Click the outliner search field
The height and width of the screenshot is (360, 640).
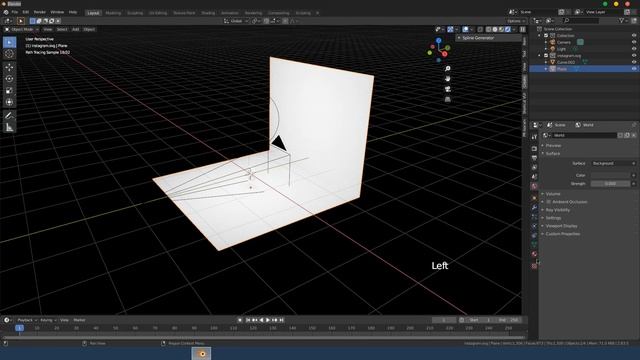(x=581, y=20)
